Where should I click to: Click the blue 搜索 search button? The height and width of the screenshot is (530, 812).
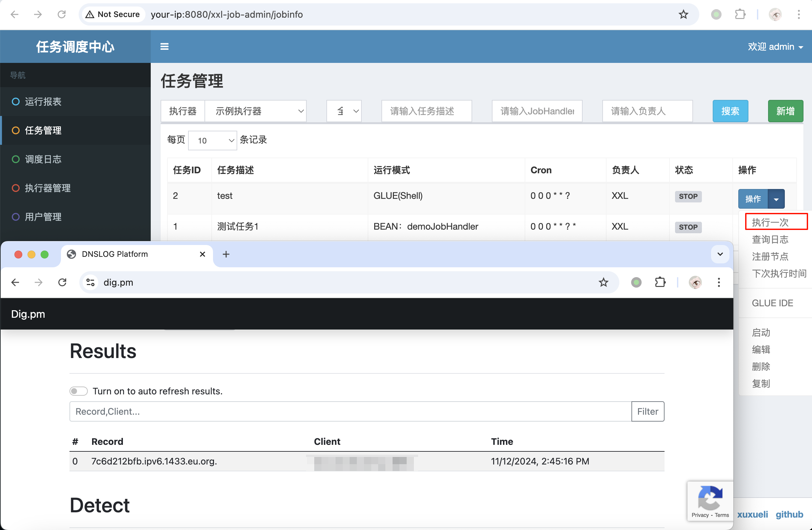730,111
